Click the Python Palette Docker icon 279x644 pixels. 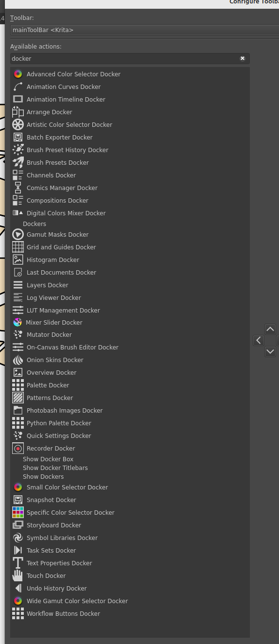click(x=18, y=423)
